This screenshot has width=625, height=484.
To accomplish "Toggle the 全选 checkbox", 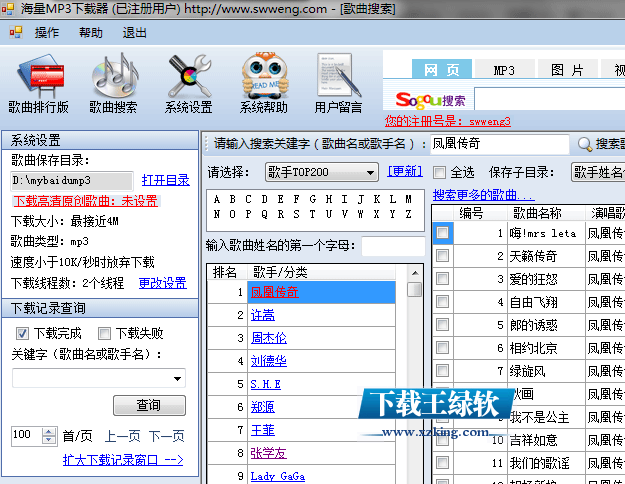I will pyautogui.click(x=439, y=173).
